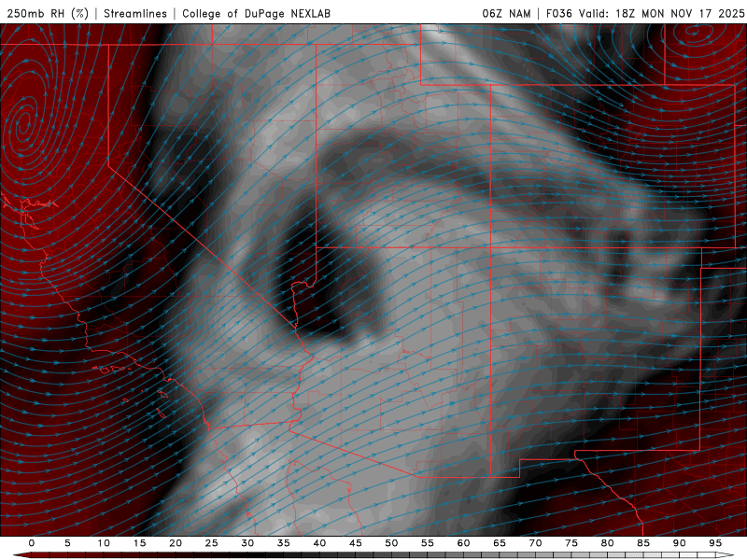Select the "35" humidity scale value
The image size is (747, 560).
click(284, 543)
